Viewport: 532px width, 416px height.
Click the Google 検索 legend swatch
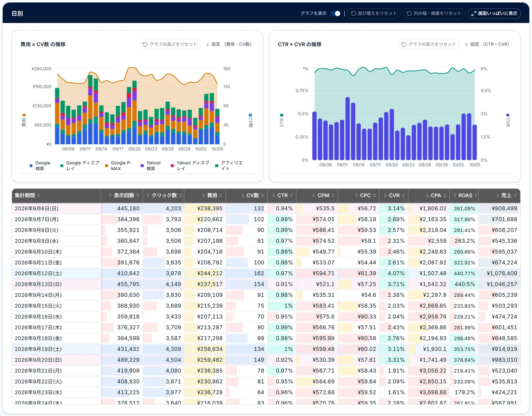point(31,166)
